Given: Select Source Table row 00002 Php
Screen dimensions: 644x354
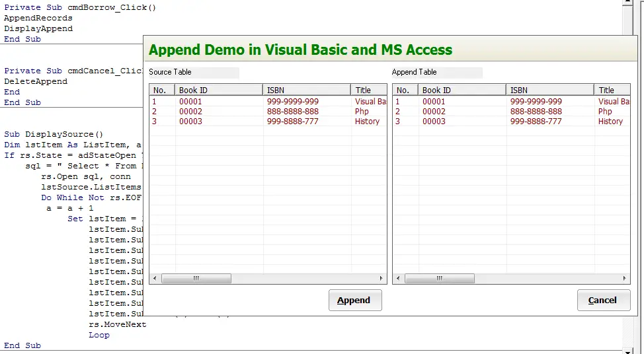Looking at the screenshot, I should pyautogui.click(x=268, y=111).
